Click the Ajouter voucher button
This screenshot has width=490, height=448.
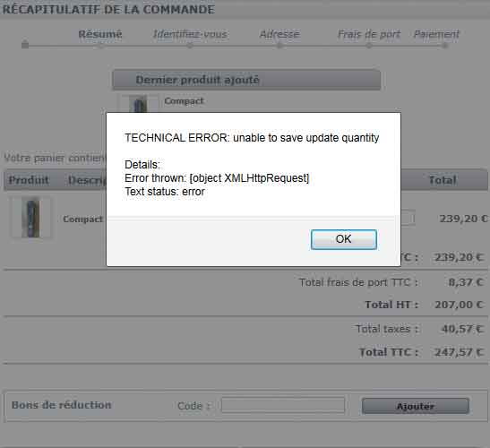click(416, 406)
